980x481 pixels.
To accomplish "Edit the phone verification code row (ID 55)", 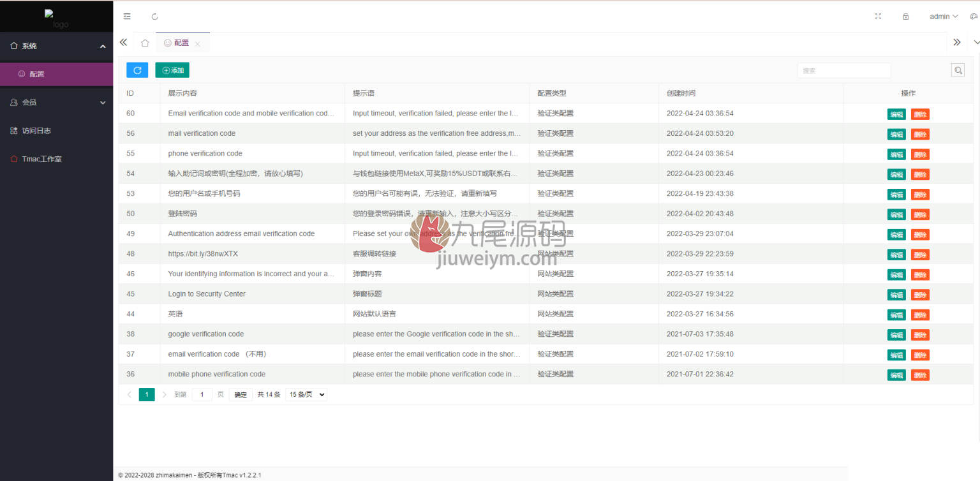I will pyautogui.click(x=896, y=154).
